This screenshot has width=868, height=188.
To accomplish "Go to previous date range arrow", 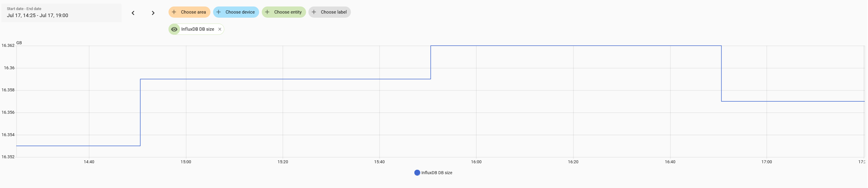I will 133,13.
